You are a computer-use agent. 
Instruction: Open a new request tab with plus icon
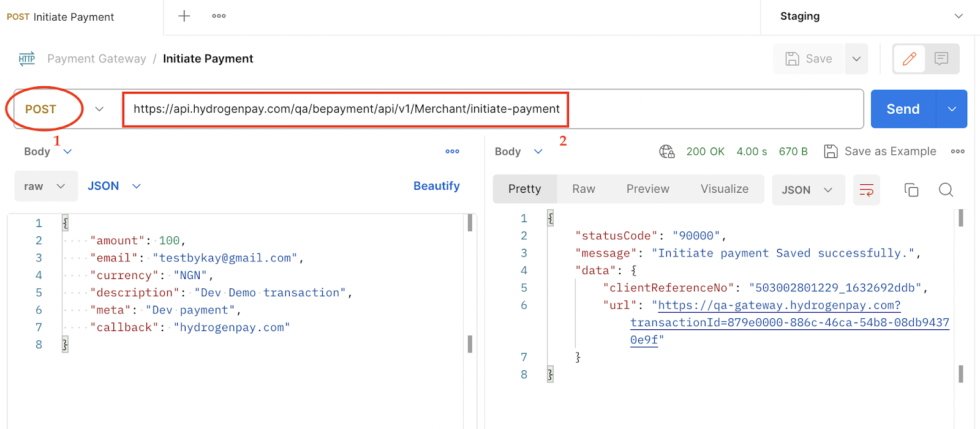(184, 16)
